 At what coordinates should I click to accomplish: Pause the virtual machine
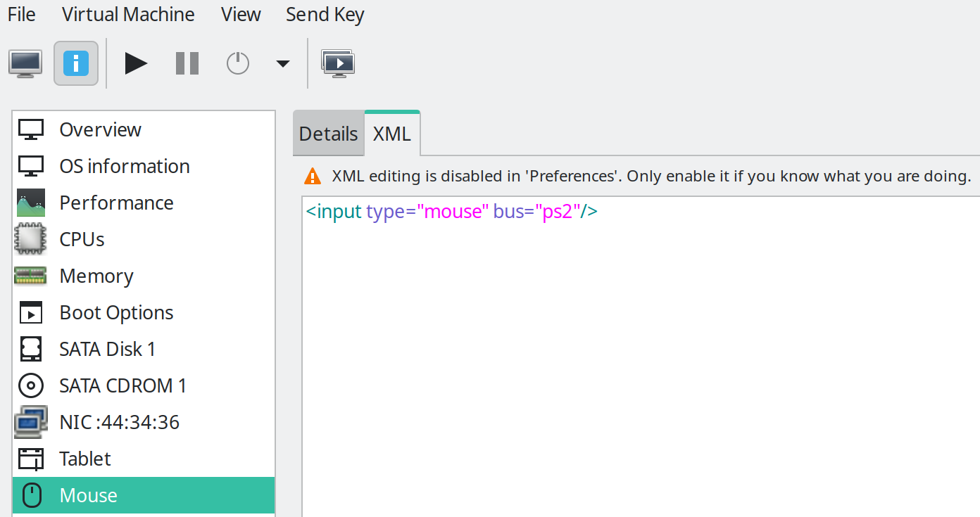[187, 63]
